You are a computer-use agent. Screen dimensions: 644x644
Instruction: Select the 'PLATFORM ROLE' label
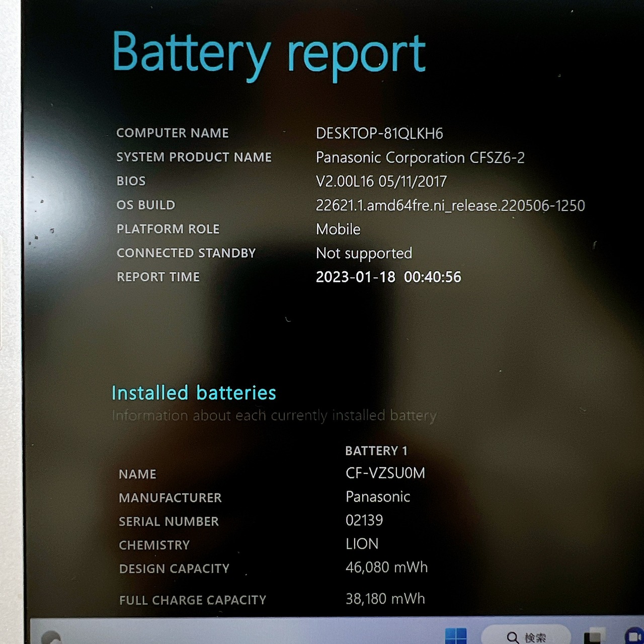point(168,229)
